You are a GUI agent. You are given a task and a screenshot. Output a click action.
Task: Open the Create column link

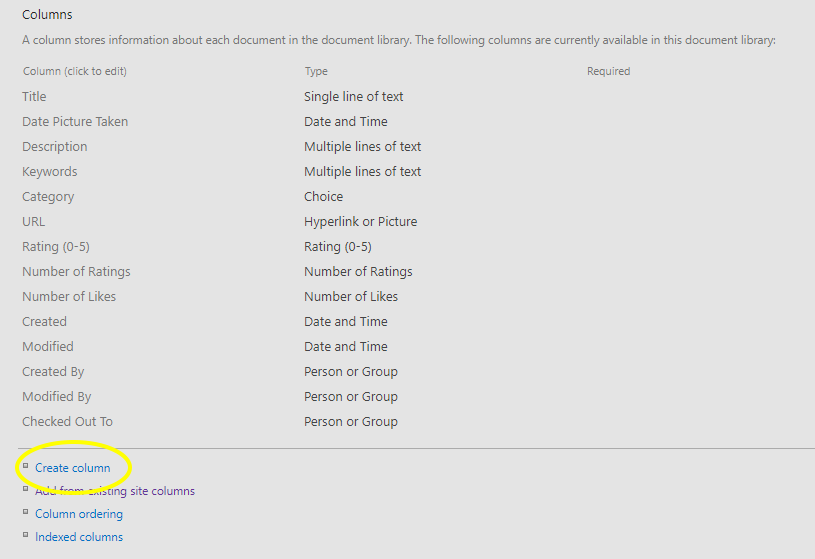(72, 468)
